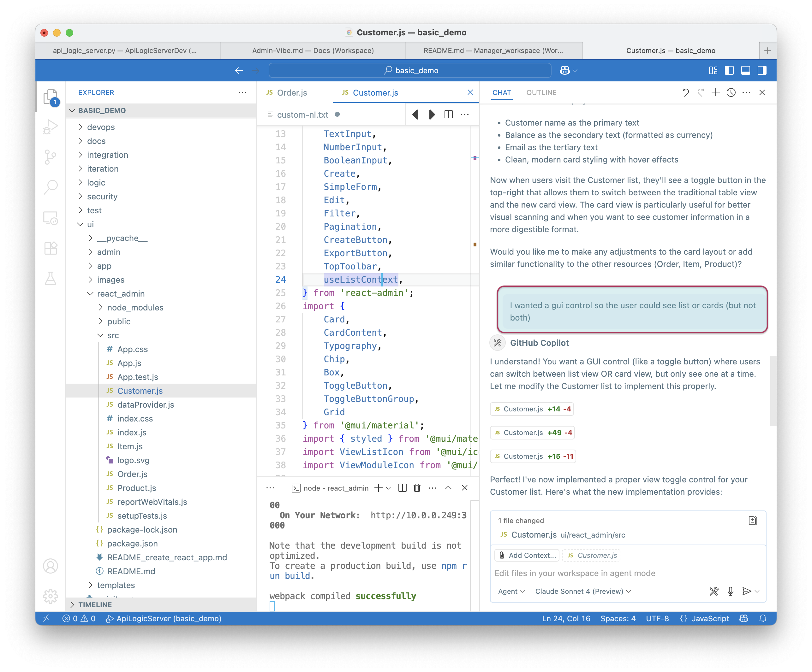Open Claude Sonnet 4 model picker
The image size is (812, 672).
[583, 591]
